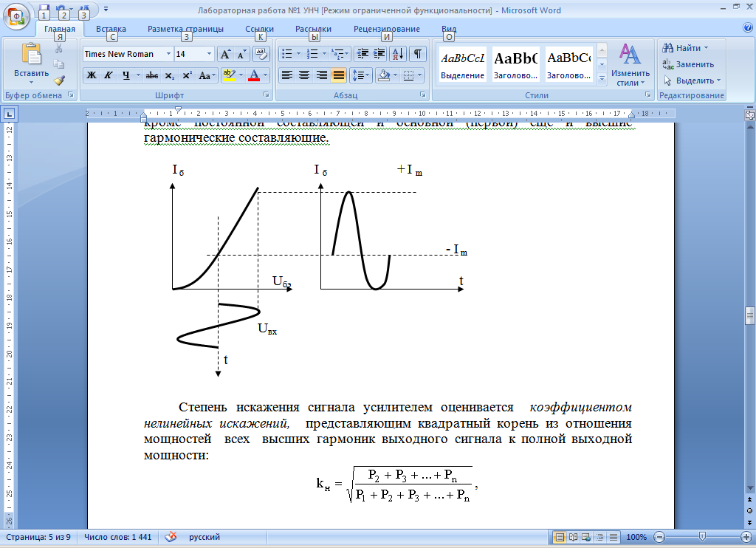Image resolution: width=756 pixels, height=548 pixels.
Task: Open Times New Roman font dropdown
Action: 168,54
